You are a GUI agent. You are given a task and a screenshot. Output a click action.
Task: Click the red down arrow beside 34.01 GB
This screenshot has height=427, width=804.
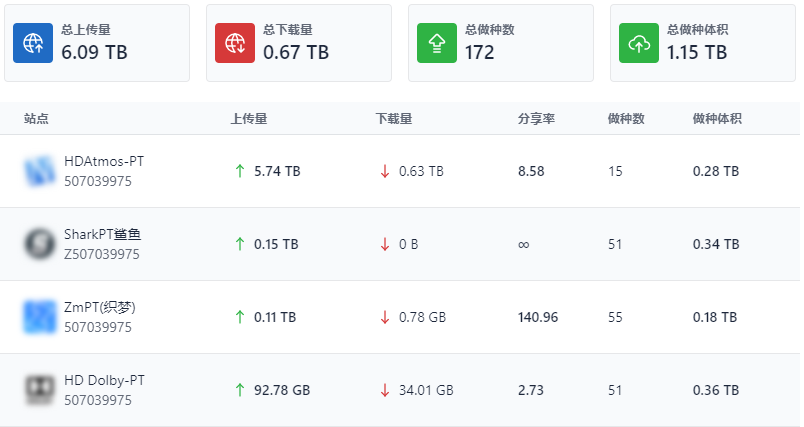click(x=385, y=390)
